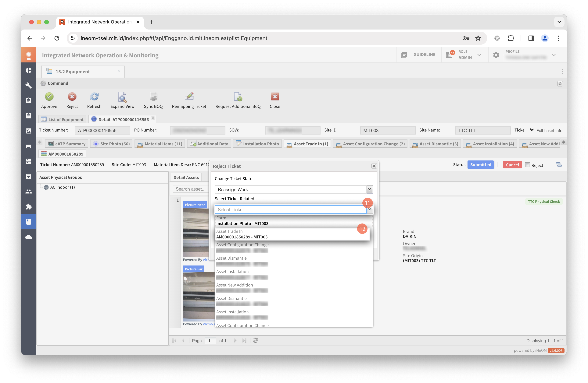
Task: Open a new browser tab
Action: 151,22
